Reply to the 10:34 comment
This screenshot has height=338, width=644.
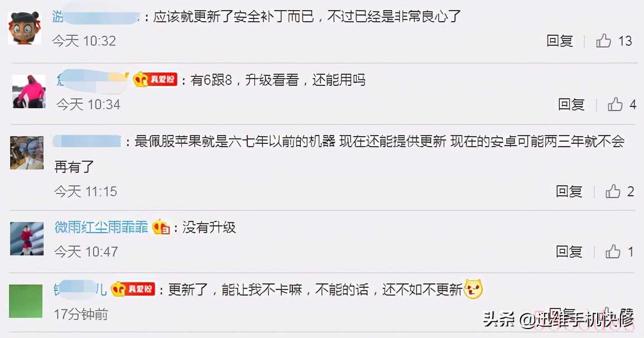point(571,104)
